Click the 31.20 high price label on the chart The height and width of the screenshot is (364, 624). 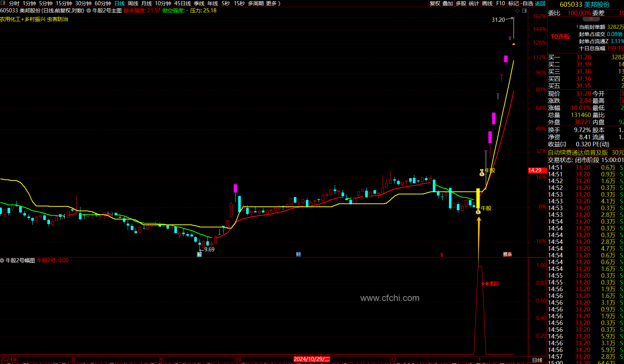pyautogui.click(x=499, y=20)
